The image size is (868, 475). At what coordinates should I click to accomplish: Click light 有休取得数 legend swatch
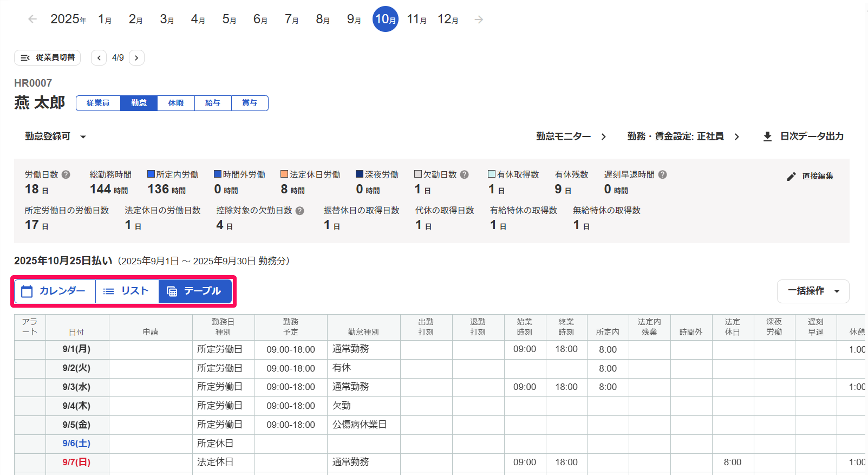492,174
